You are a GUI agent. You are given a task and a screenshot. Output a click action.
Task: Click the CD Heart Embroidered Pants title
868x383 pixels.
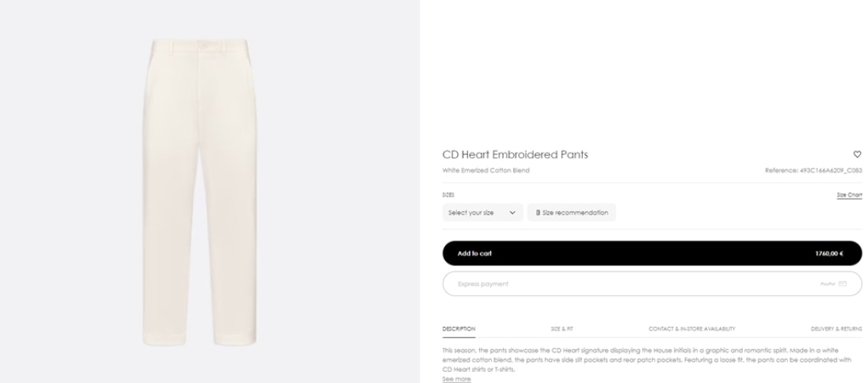pyautogui.click(x=515, y=154)
